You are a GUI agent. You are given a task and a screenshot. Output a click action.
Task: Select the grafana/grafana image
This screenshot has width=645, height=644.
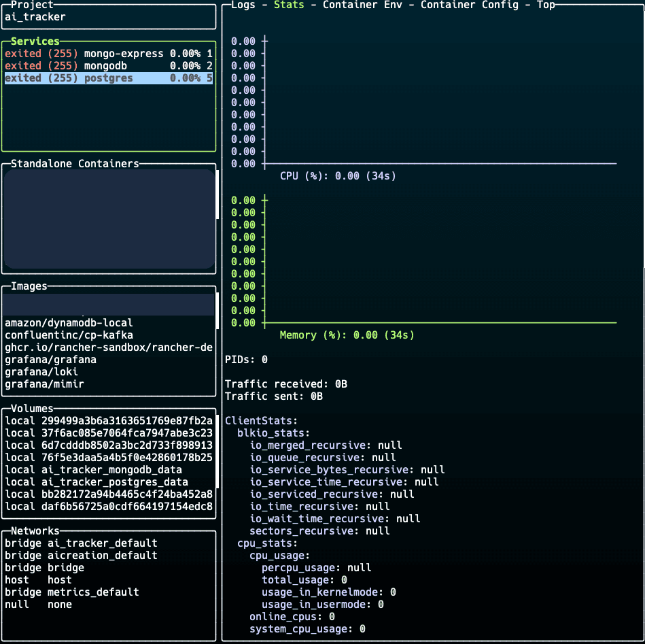point(50,360)
